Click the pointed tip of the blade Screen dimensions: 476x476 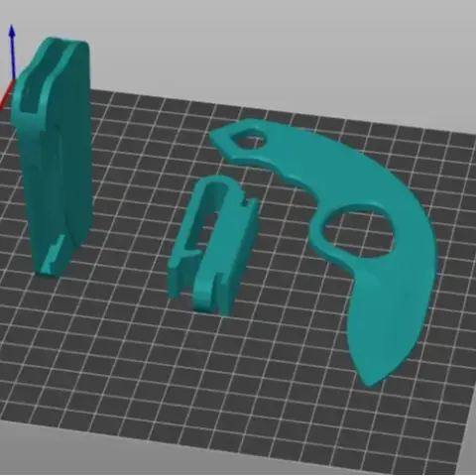[x=370, y=380]
